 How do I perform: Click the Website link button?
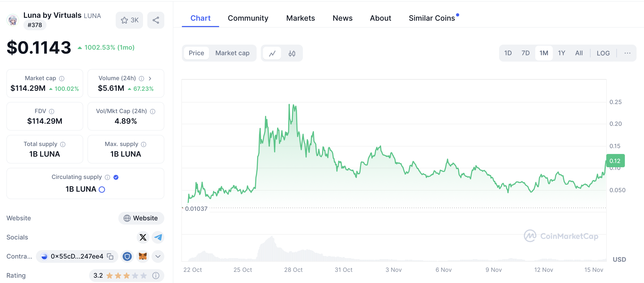click(x=141, y=218)
